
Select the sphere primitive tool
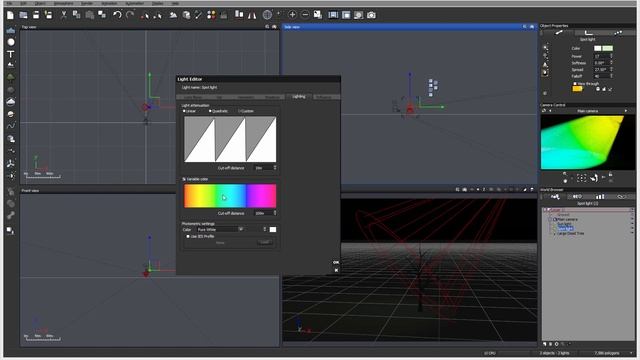(11, 42)
